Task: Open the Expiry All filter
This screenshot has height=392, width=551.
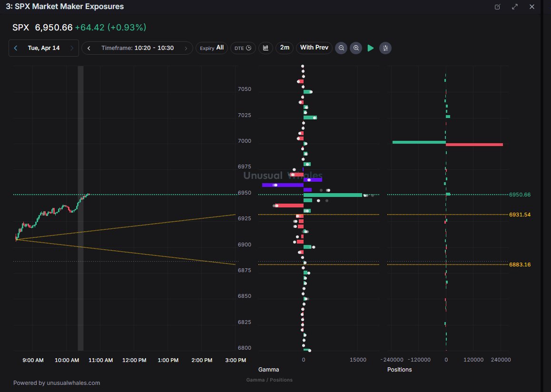Action: (x=212, y=48)
